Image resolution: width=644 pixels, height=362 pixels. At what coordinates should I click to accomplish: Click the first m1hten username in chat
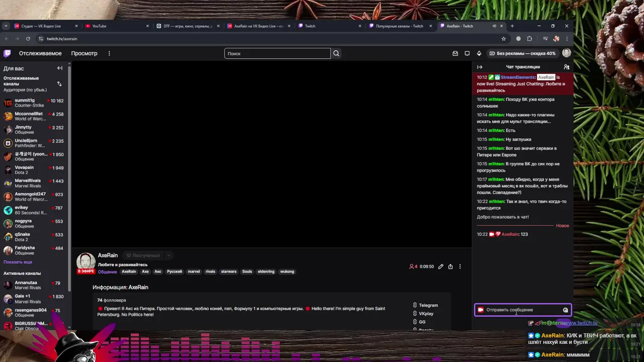(x=496, y=100)
